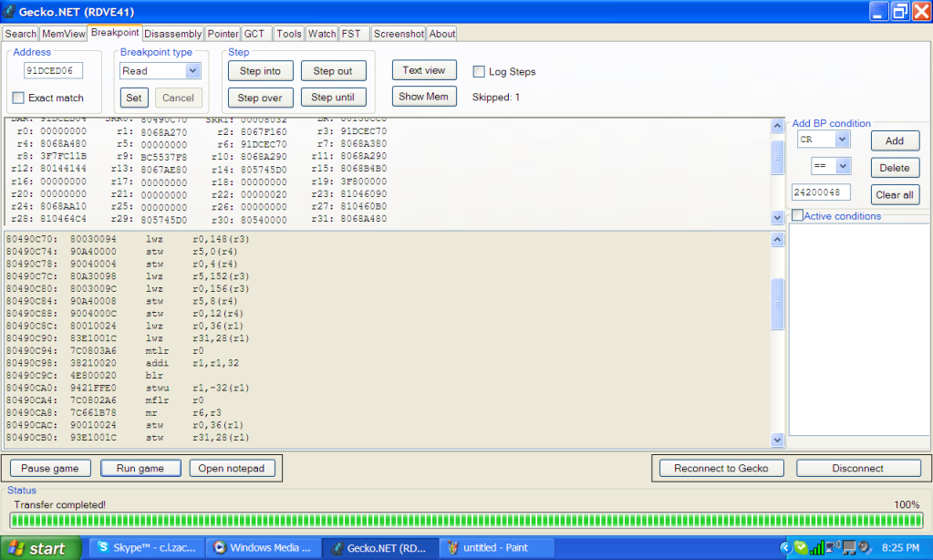Click the wireless network computer tray icon
The width and height of the screenshot is (933, 560).
tap(833, 547)
